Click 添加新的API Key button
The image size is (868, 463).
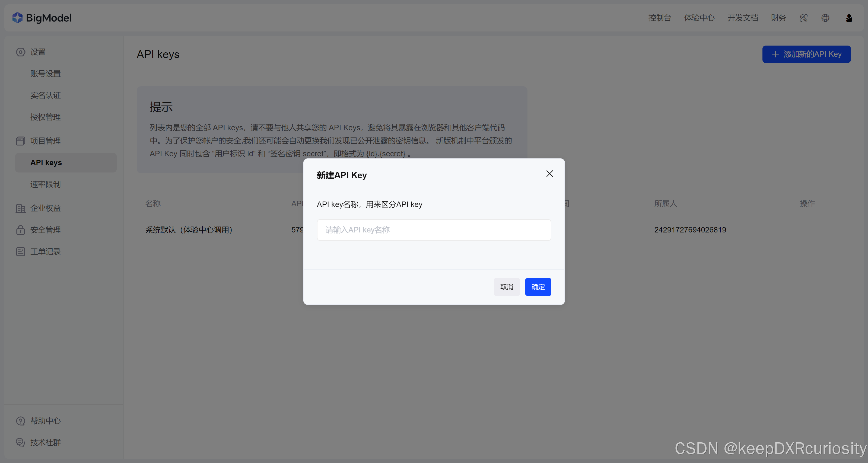(x=806, y=54)
